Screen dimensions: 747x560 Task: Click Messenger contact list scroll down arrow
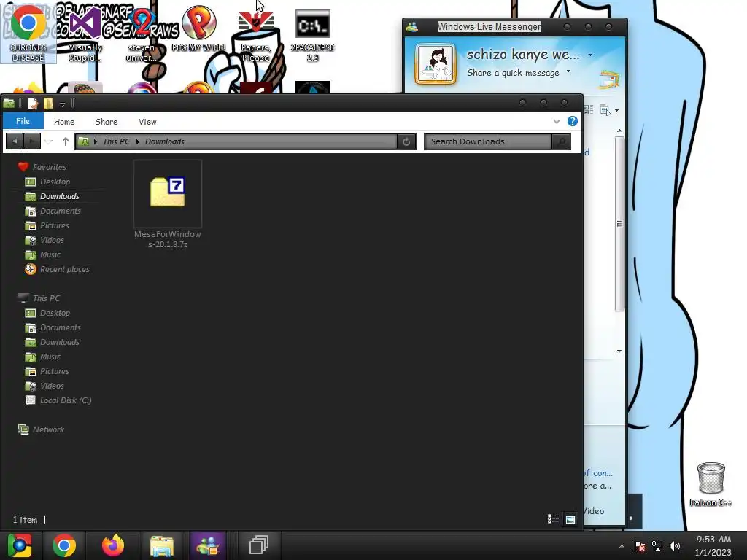pyautogui.click(x=619, y=351)
